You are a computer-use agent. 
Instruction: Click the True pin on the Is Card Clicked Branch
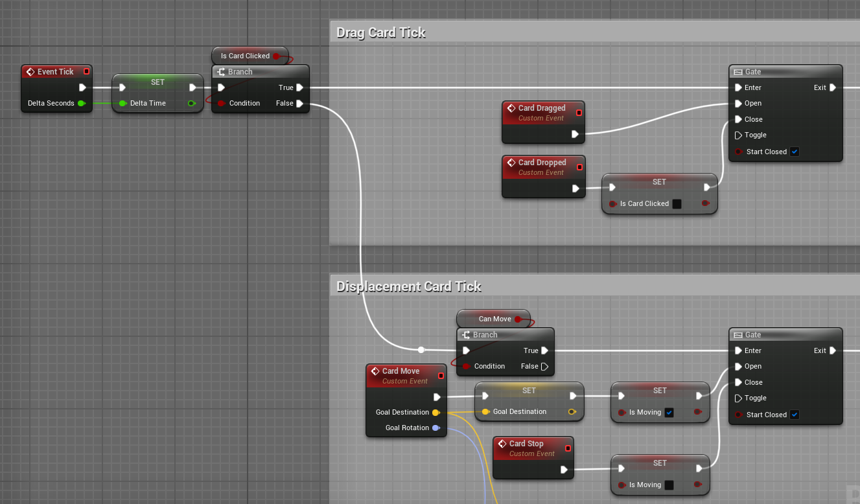point(299,87)
